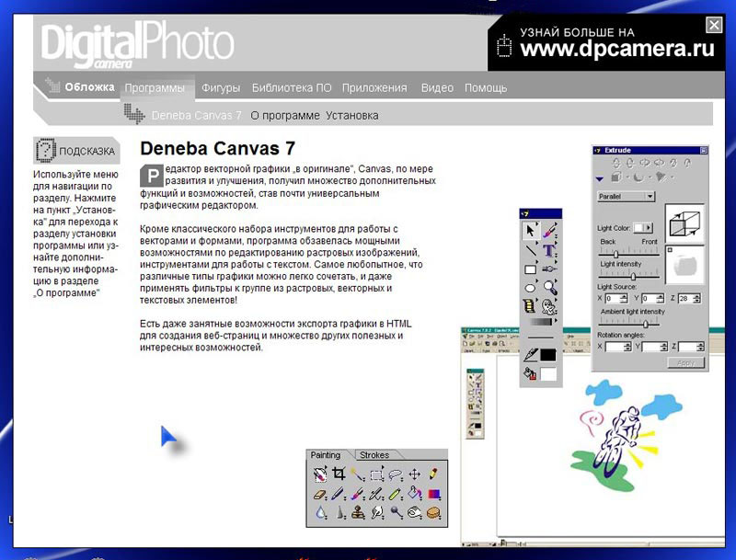Viewport: 736px width, 560px height.
Task: Collapse the blue triangle in Extrude panel
Action: tap(600, 178)
